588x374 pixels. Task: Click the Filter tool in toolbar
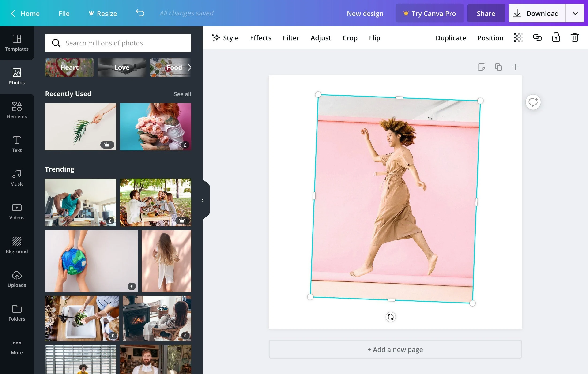(290, 38)
